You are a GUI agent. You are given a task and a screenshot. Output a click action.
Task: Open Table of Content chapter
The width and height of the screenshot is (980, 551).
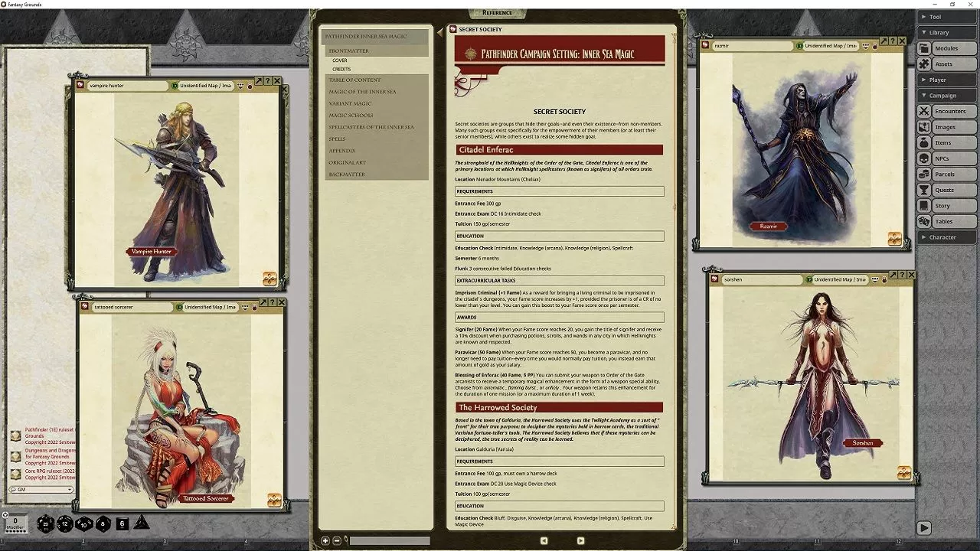[x=376, y=80]
